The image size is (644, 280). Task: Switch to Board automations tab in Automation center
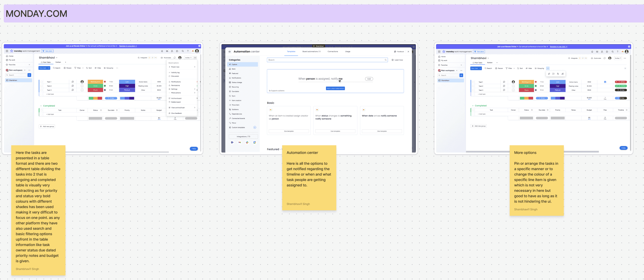(311, 52)
